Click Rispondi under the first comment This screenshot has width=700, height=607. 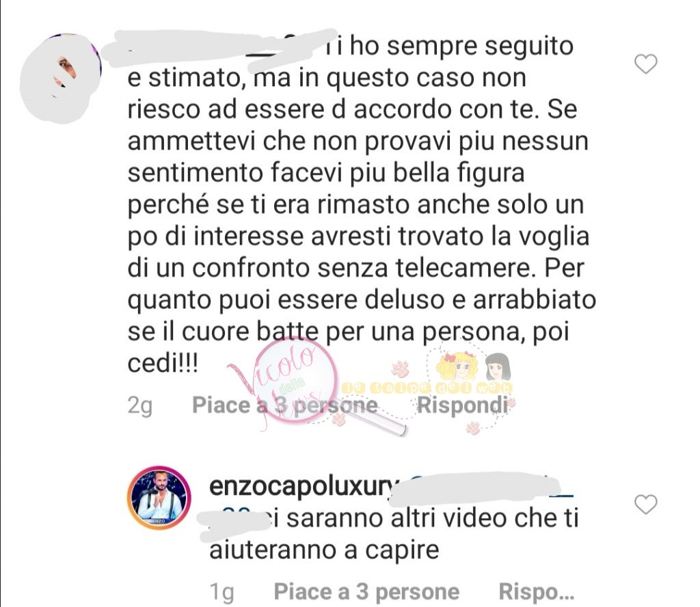(463, 405)
